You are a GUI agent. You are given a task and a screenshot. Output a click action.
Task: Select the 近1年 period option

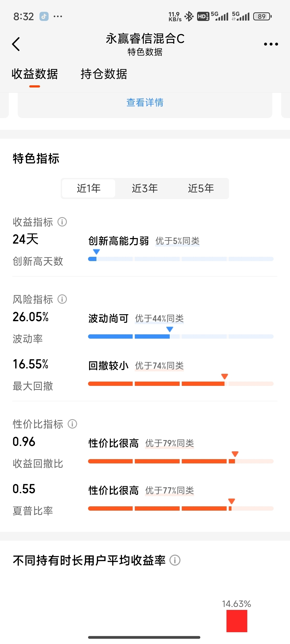pos(89,188)
